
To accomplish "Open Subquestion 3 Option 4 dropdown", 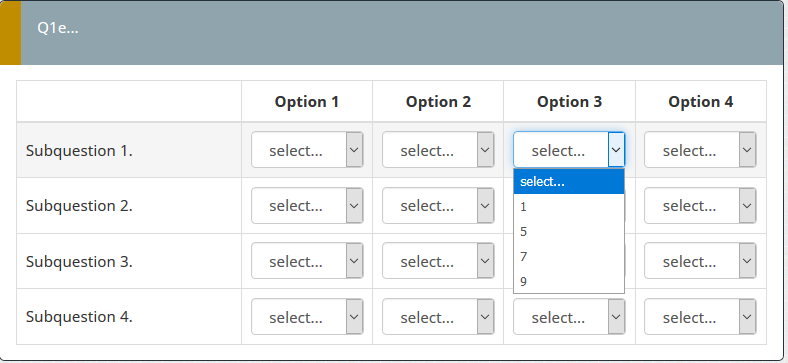I will pyautogui.click(x=700, y=261).
